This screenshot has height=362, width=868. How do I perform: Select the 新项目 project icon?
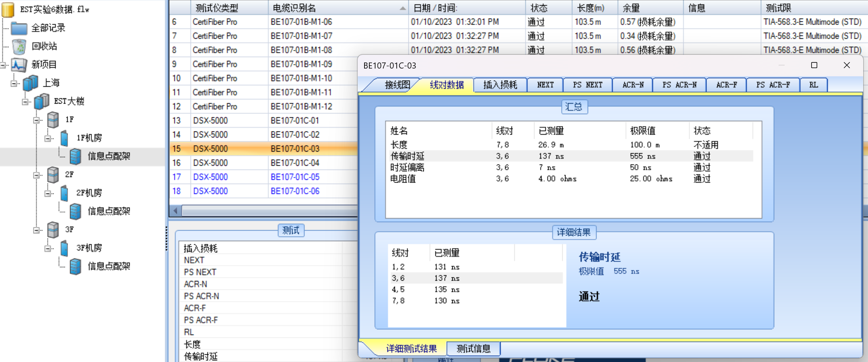[x=19, y=64]
